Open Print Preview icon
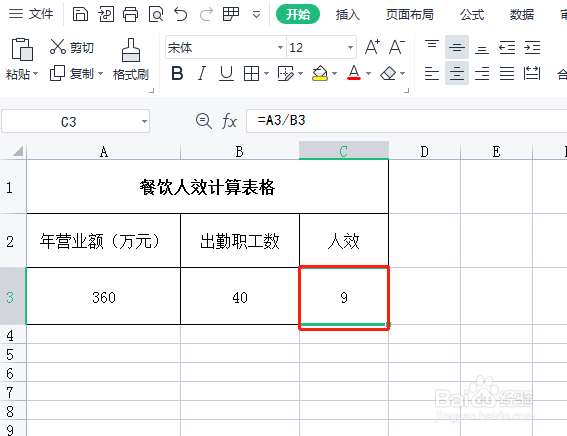Viewport: 567px width, 436px height. click(156, 14)
